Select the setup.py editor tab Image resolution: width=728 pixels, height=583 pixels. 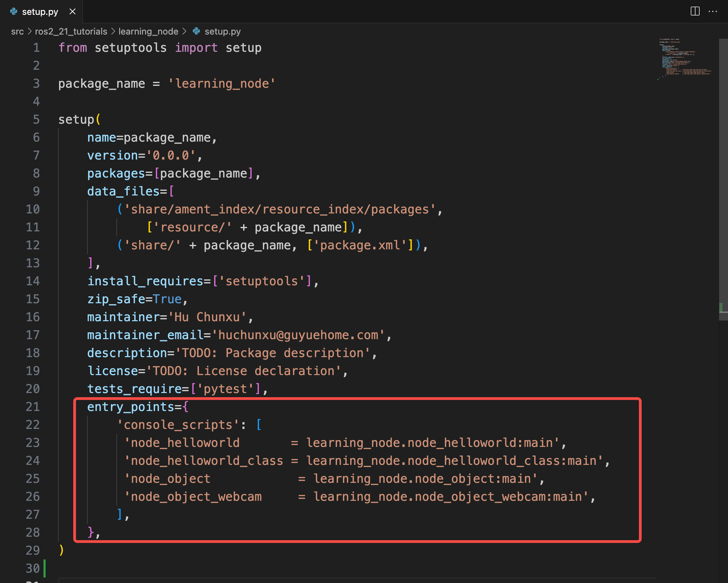pyautogui.click(x=40, y=12)
